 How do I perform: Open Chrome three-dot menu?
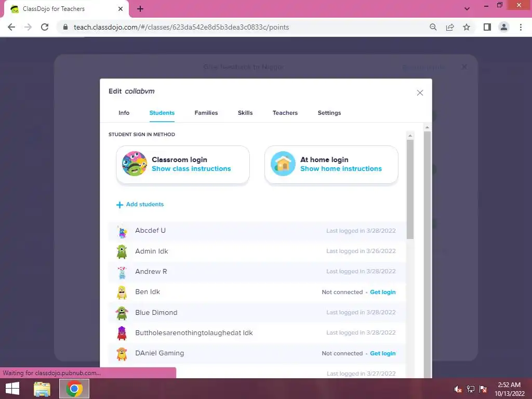(x=521, y=27)
